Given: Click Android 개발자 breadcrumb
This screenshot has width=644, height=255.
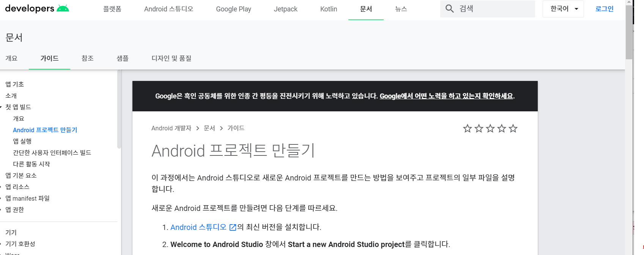Looking at the screenshot, I should 171,128.
